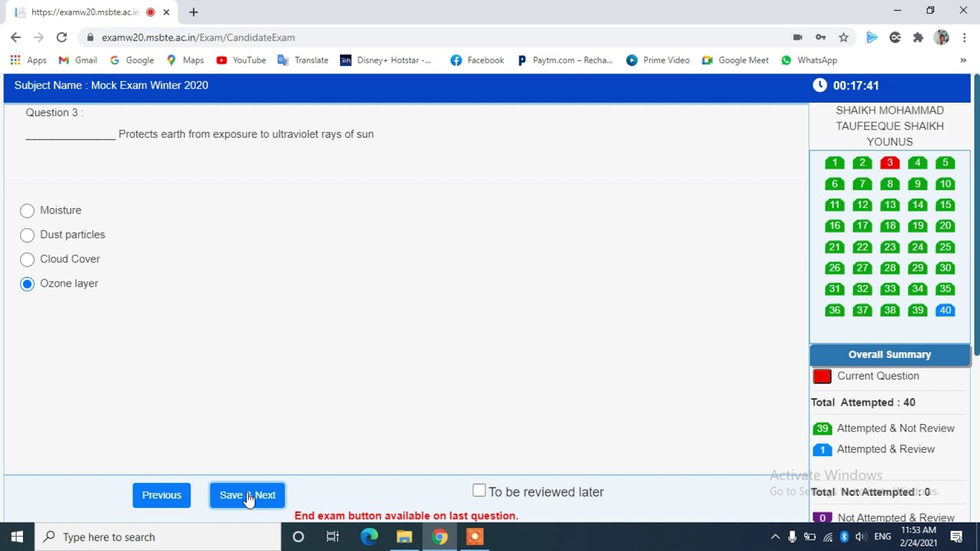This screenshot has width=980, height=551.
Task: Go to question 13 badge
Action: (890, 205)
